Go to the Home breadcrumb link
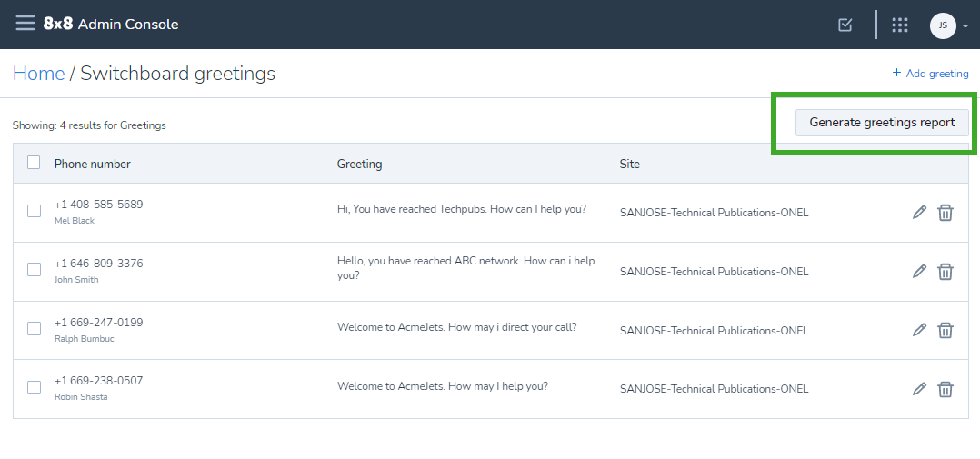Screen dimensions: 980x459 pyautogui.click(x=39, y=73)
